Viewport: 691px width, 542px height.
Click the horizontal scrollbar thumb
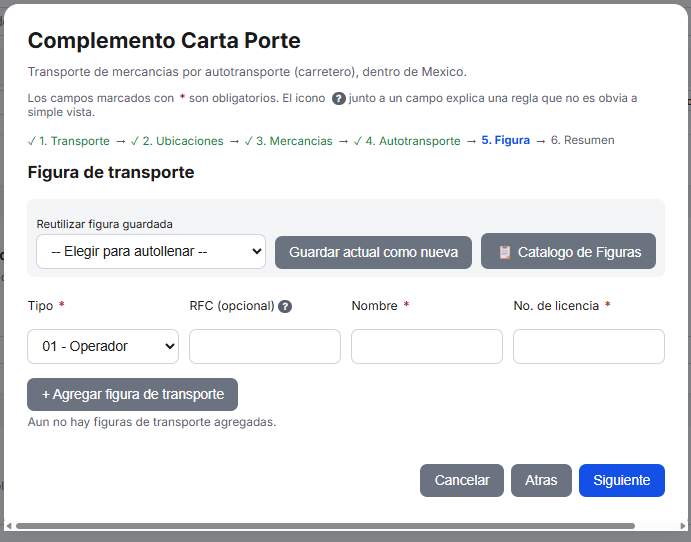pos(325,526)
